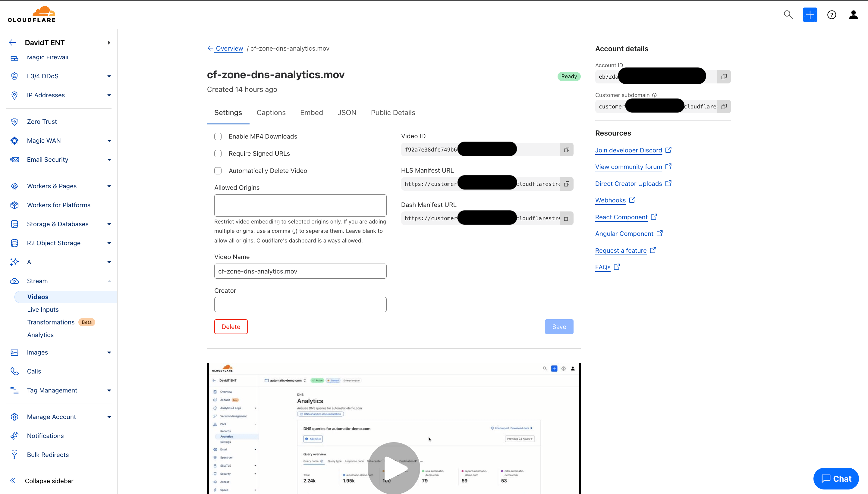Open the Join developer Discord link

coord(628,150)
